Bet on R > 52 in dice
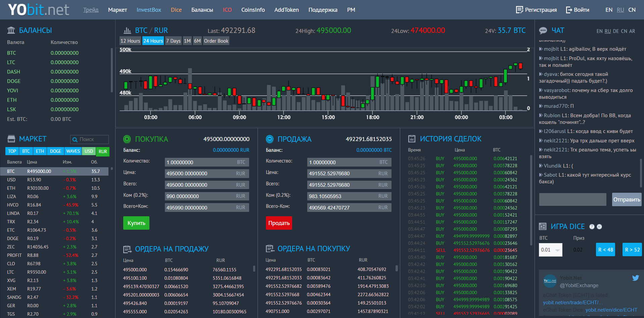 click(x=632, y=249)
